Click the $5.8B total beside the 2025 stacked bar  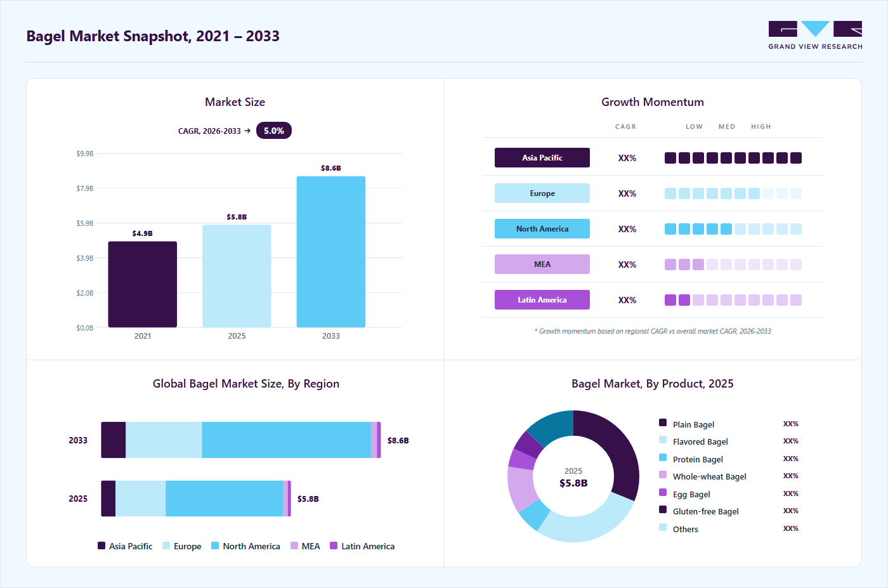[308, 499]
